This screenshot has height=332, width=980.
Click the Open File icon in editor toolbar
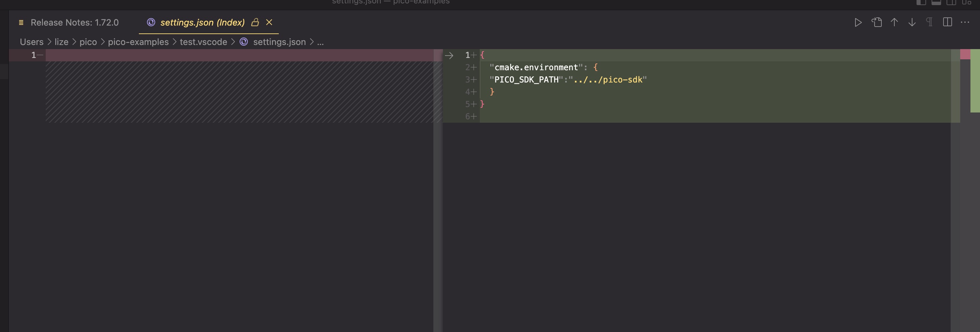pyautogui.click(x=877, y=22)
